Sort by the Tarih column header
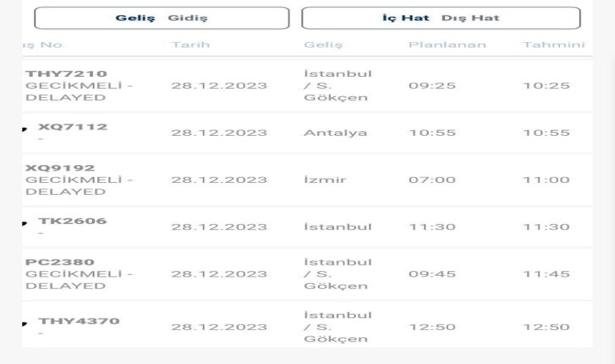Image resolution: width=615 pixels, height=364 pixels. [x=190, y=44]
